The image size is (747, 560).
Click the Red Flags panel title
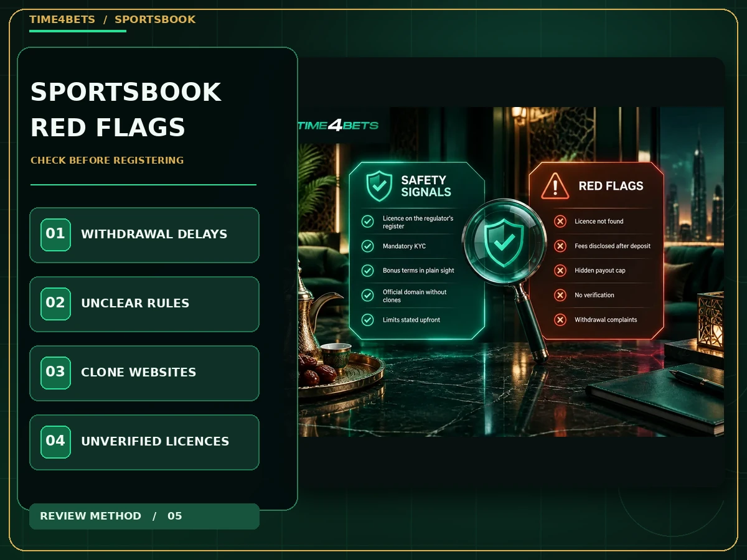click(611, 186)
